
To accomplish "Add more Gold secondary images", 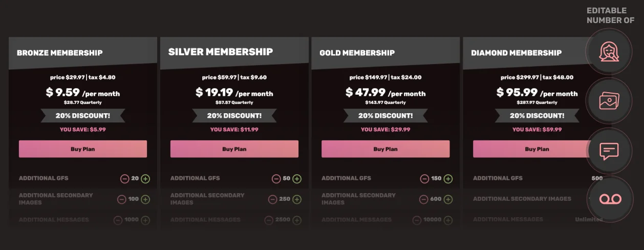I will [x=448, y=199].
